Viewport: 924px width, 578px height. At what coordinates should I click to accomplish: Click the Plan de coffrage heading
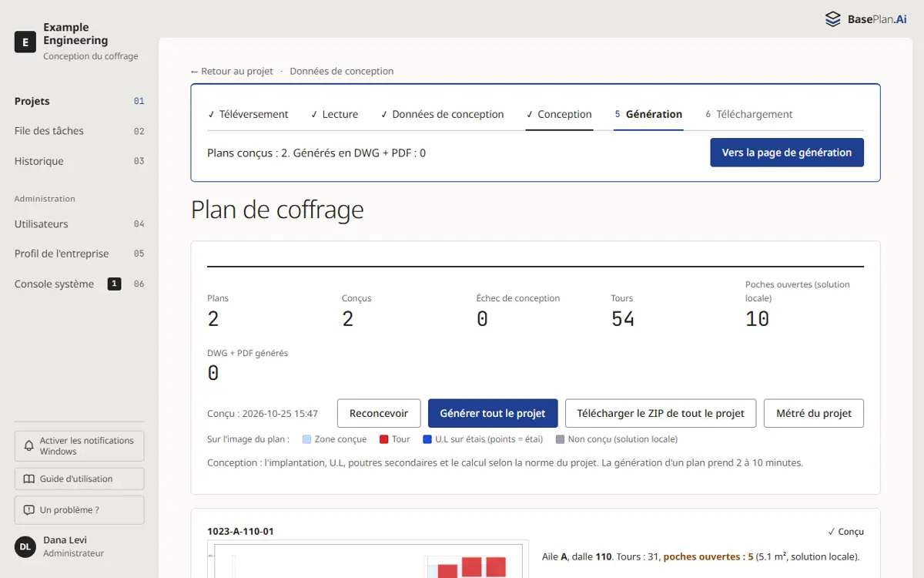tap(277, 210)
